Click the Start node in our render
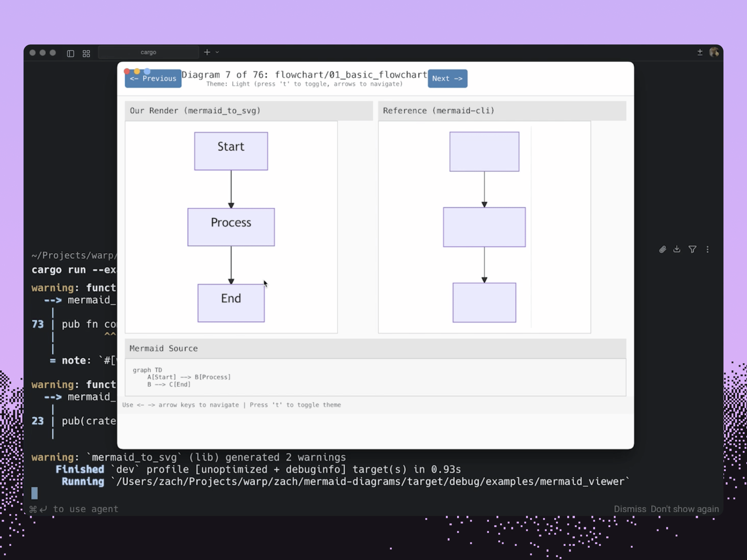 coord(231,151)
